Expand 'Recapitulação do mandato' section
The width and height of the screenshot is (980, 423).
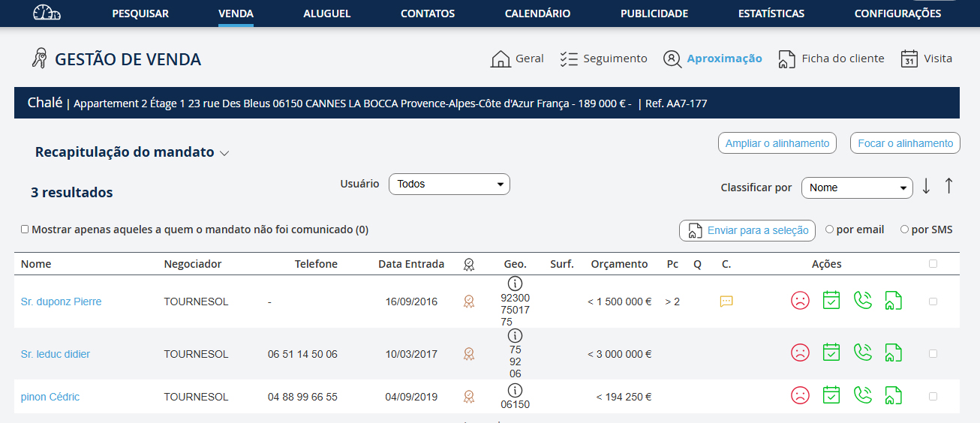[224, 153]
